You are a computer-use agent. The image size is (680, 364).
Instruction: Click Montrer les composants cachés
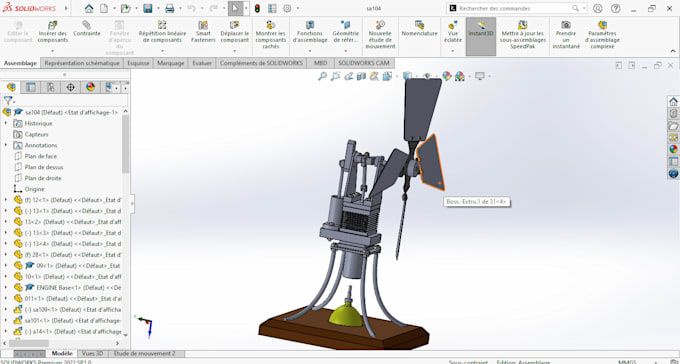click(x=271, y=34)
